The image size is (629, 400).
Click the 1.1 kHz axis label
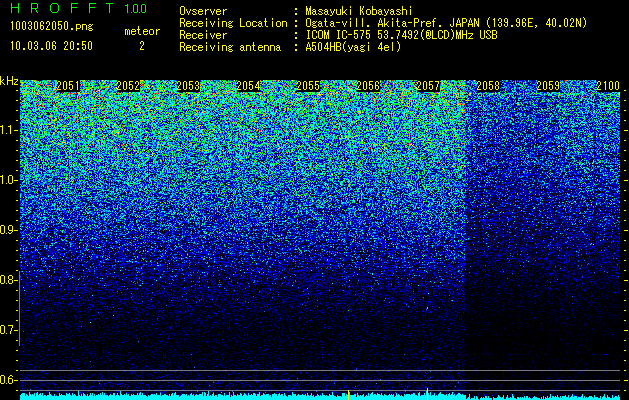8,131
